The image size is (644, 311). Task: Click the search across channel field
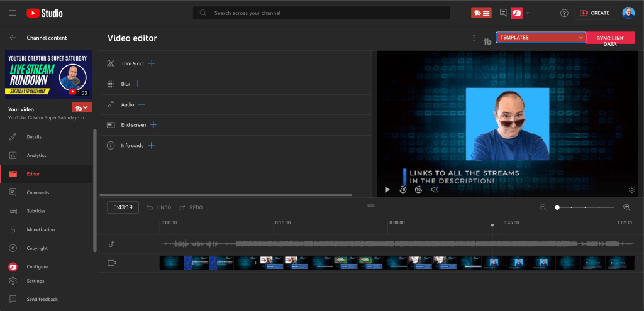click(327, 13)
